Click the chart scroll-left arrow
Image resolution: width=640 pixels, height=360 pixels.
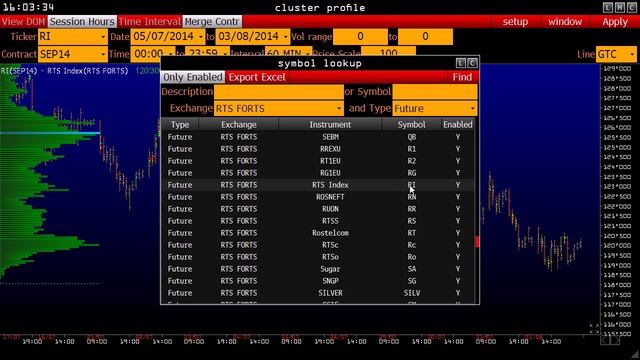point(605,340)
